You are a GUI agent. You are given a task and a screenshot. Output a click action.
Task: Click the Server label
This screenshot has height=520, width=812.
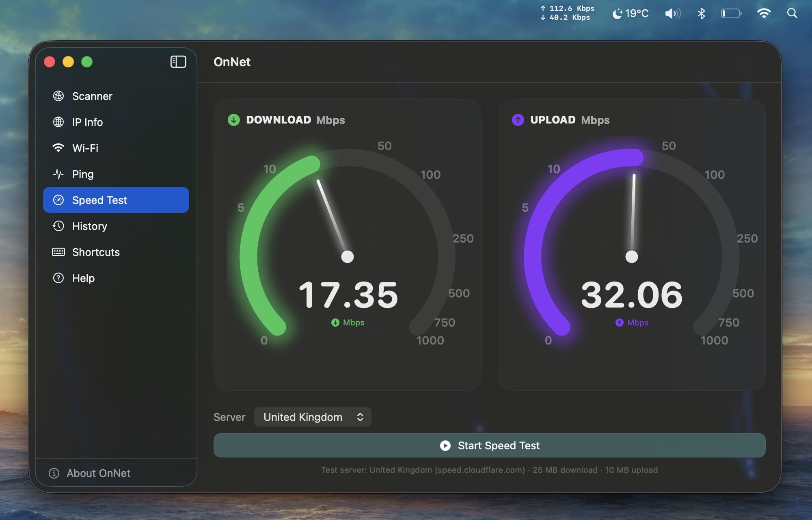[229, 417]
